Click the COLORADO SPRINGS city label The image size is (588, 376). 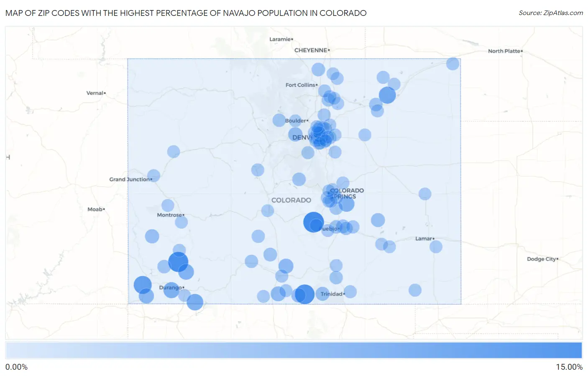click(346, 193)
